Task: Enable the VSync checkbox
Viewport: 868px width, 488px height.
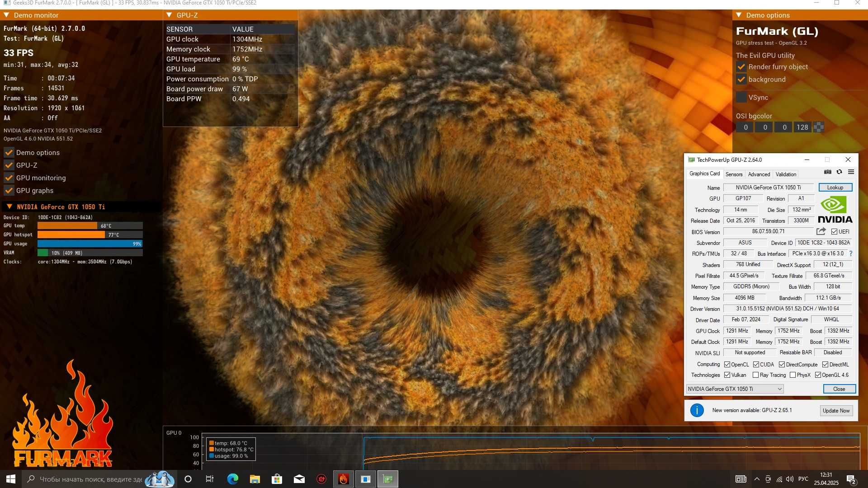Action: click(x=741, y=97)
